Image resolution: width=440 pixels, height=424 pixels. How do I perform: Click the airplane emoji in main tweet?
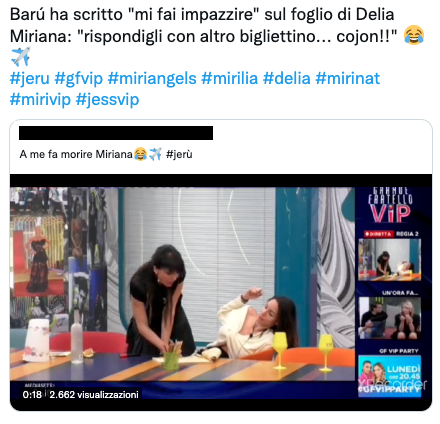[x=21, y=57]
